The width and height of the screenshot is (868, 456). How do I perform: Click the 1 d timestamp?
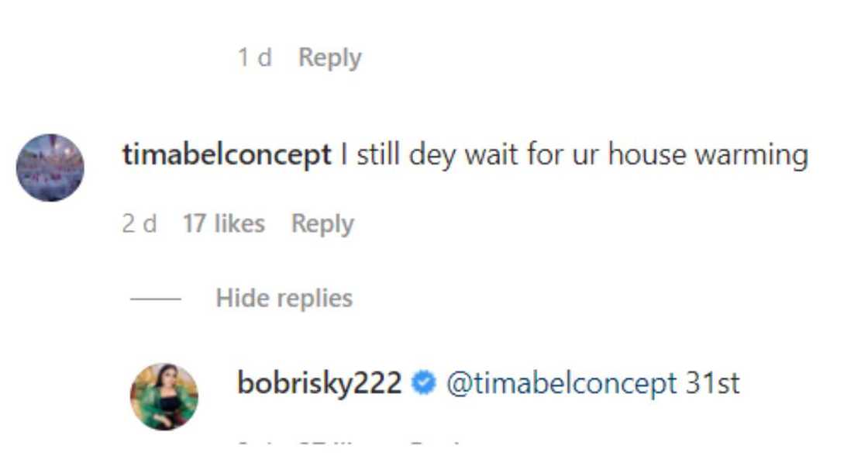[x=255, y=57]
